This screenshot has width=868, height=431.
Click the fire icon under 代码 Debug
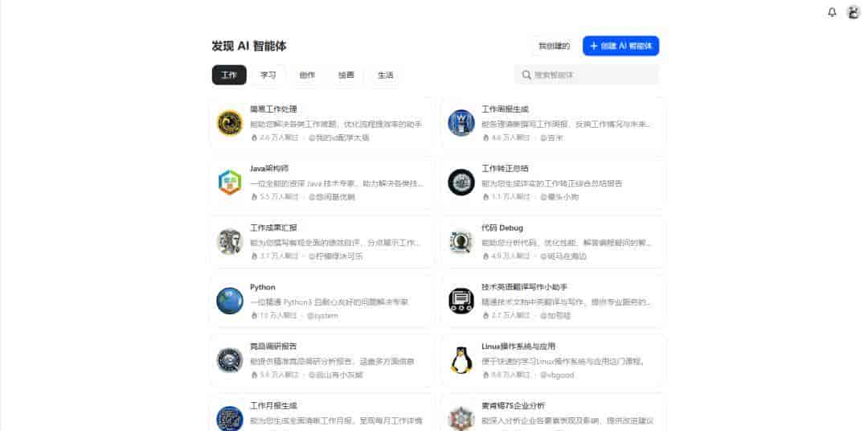pyautogui.click(x=485, y=256)
